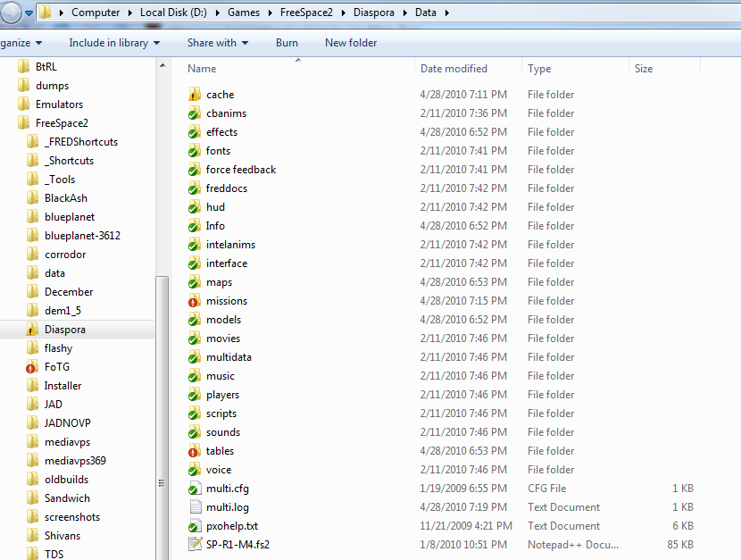Viewport: 741px width, 560px height.
Task: Select the scripts folder icon
Action: tap(195, 413)
